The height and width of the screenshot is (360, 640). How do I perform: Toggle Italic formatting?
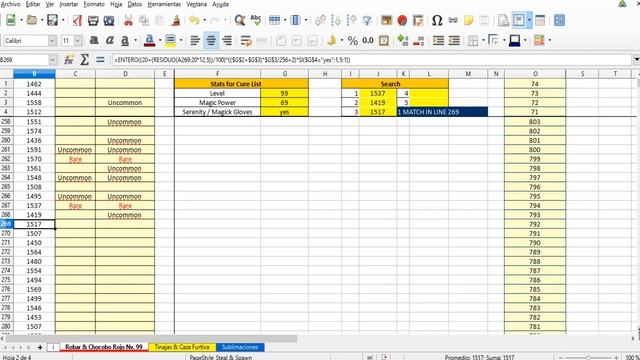[109, 40]
